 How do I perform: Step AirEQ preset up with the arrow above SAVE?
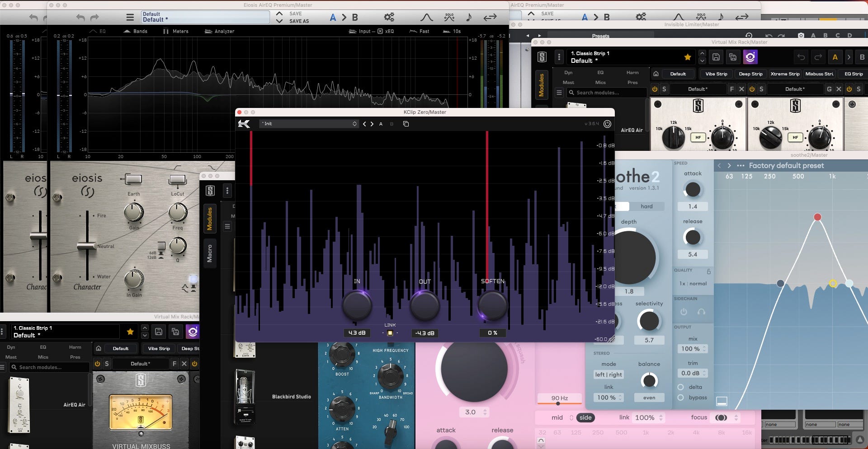point(279,14)
